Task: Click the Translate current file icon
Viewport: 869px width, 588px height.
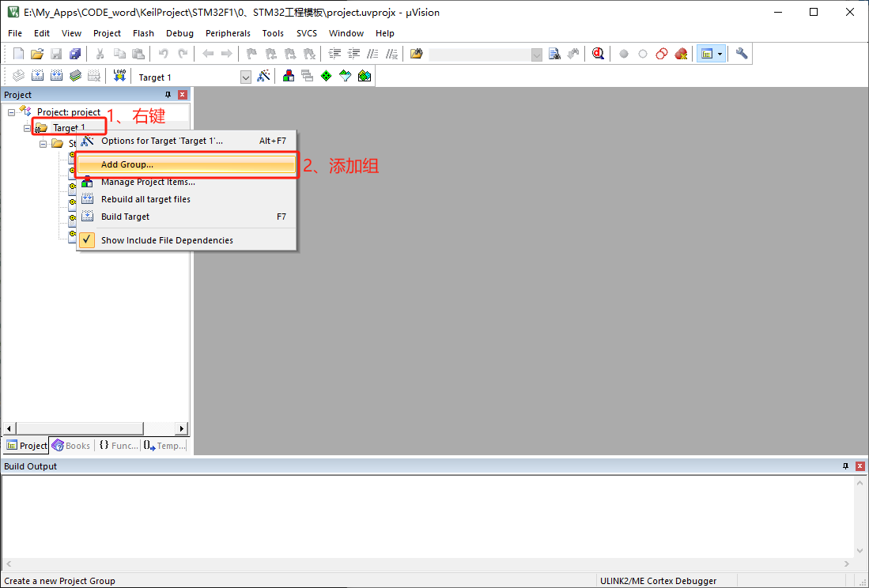Action: point(18,76)
